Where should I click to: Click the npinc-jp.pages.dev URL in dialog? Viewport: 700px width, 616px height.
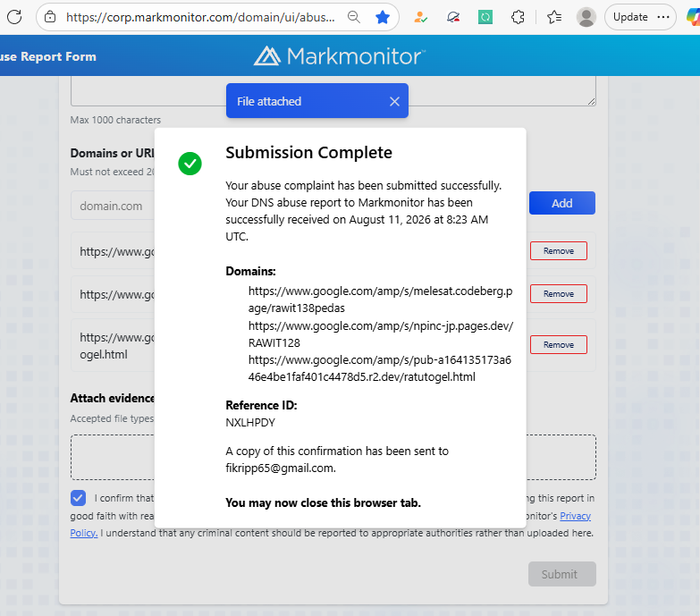pos(381,334)
